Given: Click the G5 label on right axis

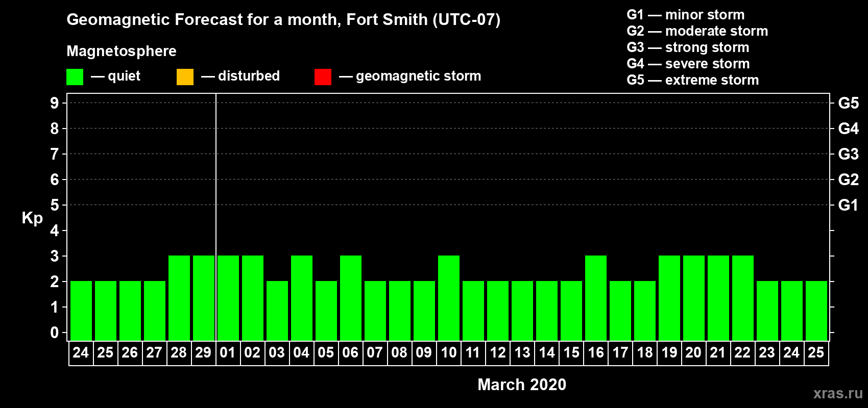Looking at the screenshot, I should [848, 104].
